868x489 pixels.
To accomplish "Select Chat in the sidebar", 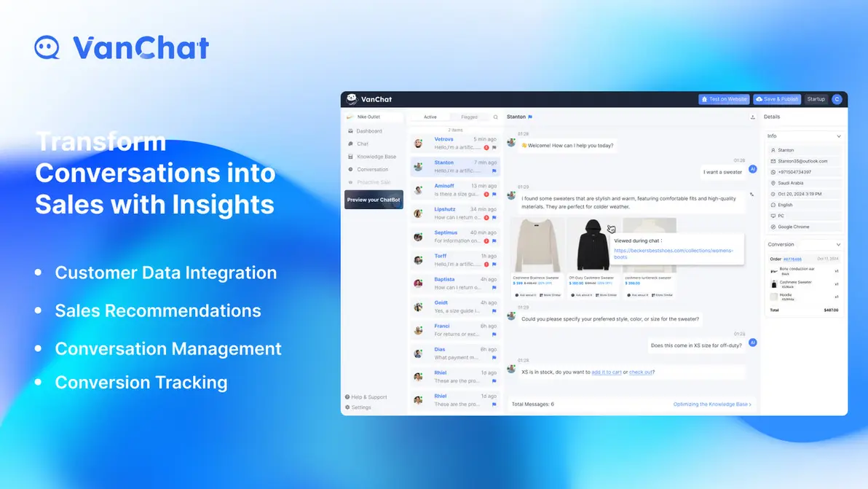I will [362, 144].
